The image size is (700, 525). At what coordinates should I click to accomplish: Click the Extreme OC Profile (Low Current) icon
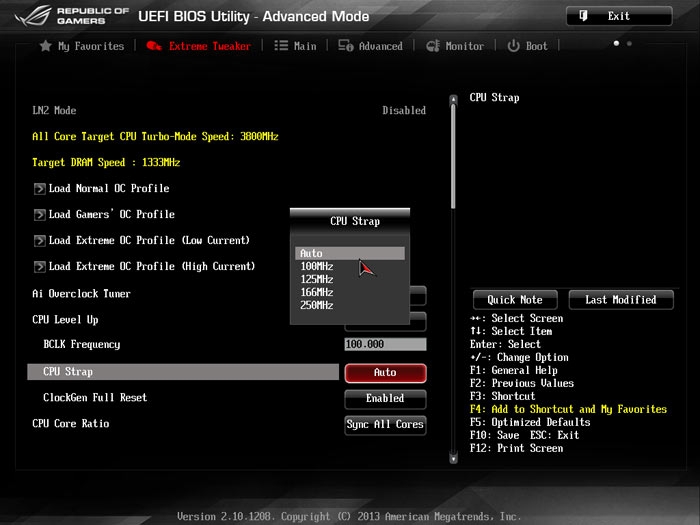coord(40,240)
